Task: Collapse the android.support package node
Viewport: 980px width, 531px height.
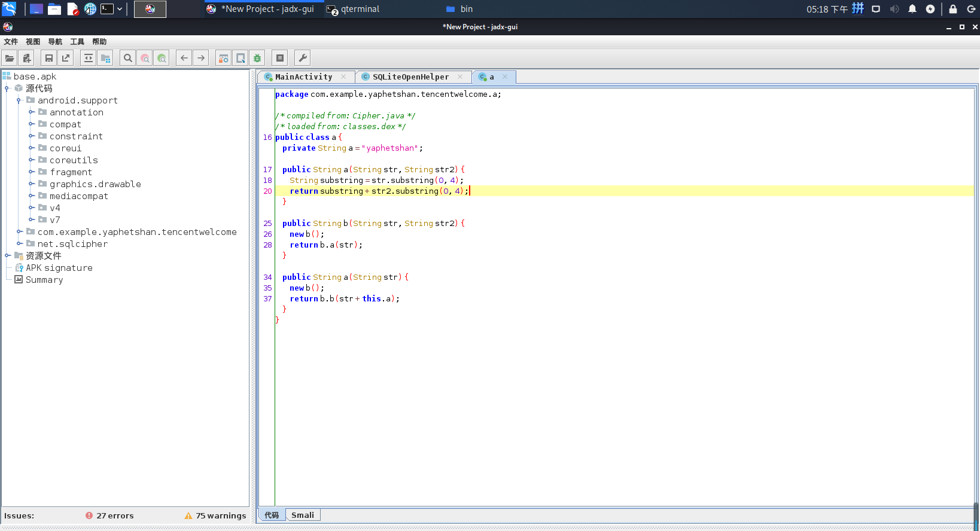Action: coord(19,100)
